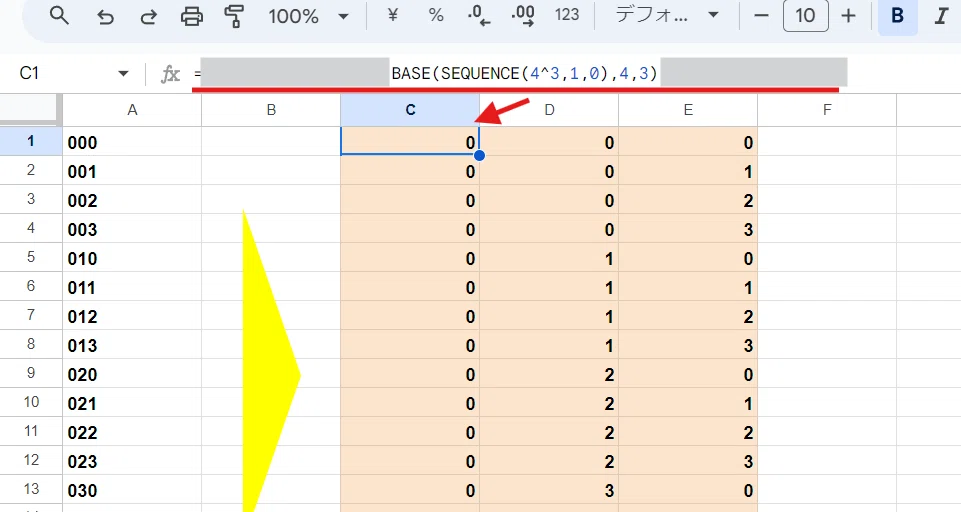This screenshot has width=961, height=512.
Task: Click cell A12 containing 023
Action: tap(132, 460)
